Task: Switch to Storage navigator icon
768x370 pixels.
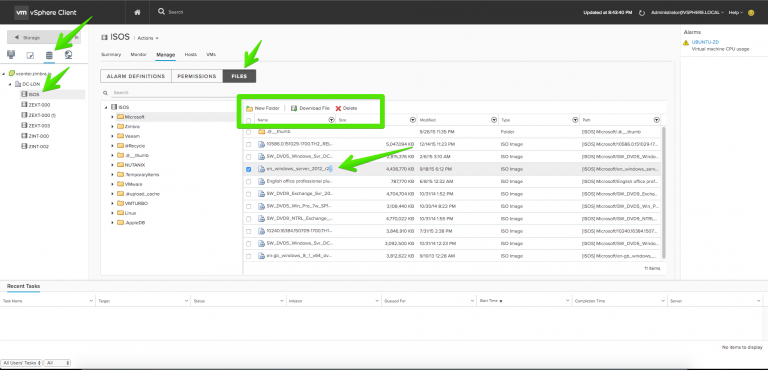Action: pos(49,55)
